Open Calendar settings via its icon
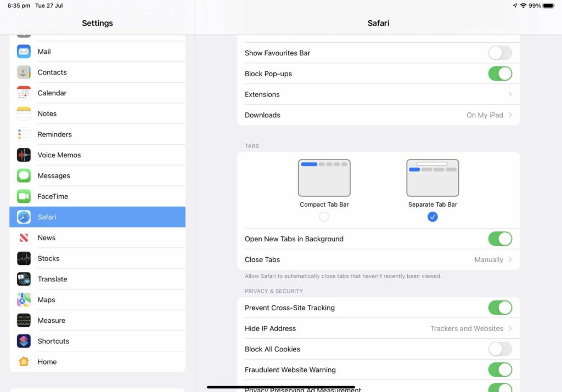The width and height of the screenshot is (562, 392). pos(24,93)
